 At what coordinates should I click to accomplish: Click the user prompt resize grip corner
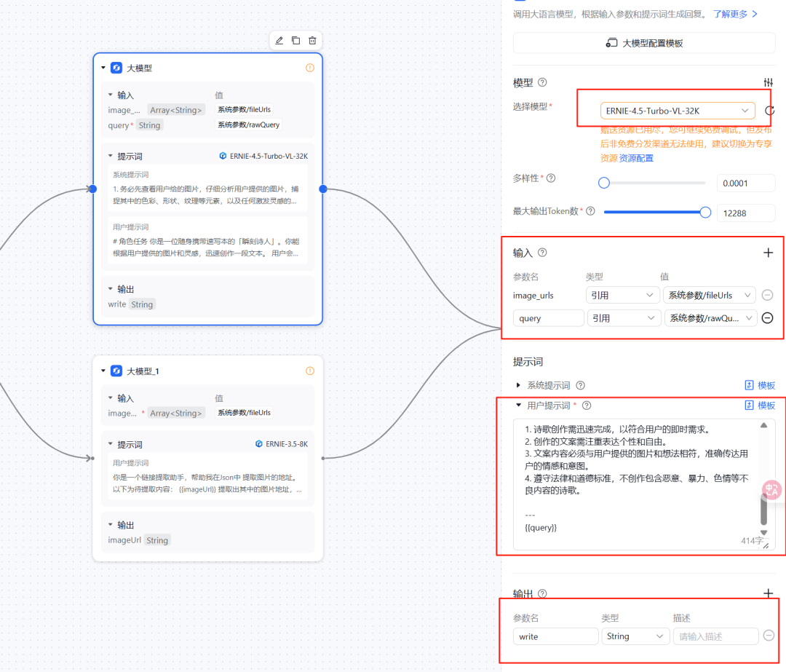point(766,545)
